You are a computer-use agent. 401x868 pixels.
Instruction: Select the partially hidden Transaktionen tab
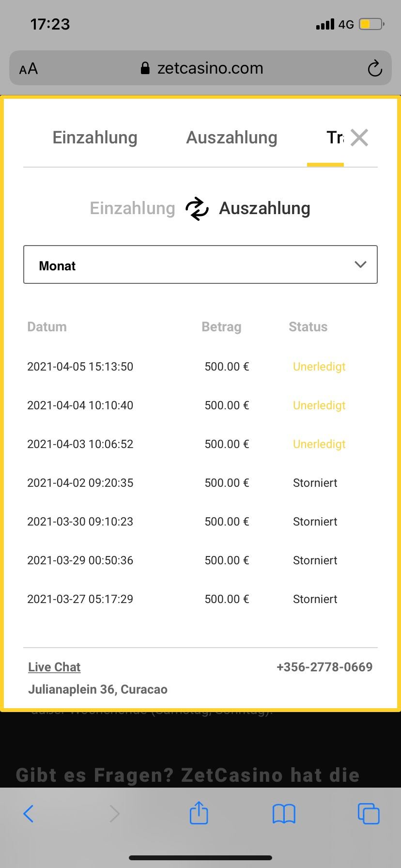[x=334, y=138]
